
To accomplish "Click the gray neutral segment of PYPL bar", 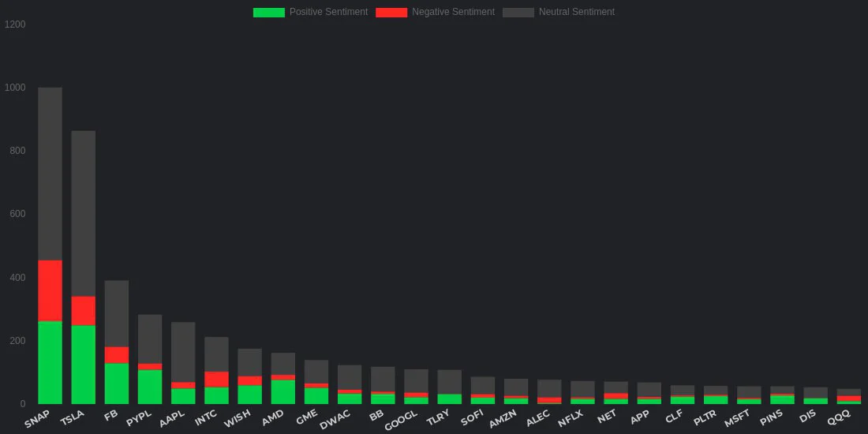I will [149, 339].
